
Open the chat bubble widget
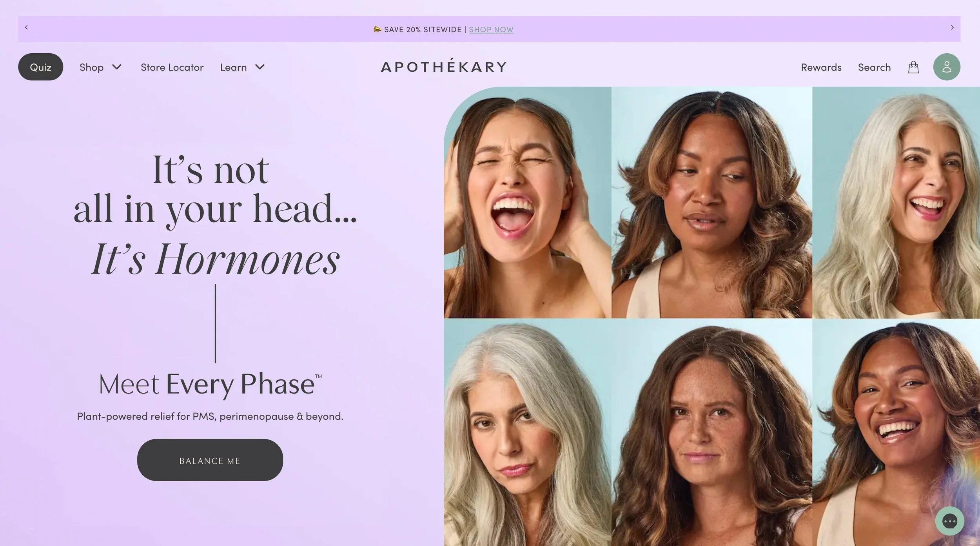[949, 521]
